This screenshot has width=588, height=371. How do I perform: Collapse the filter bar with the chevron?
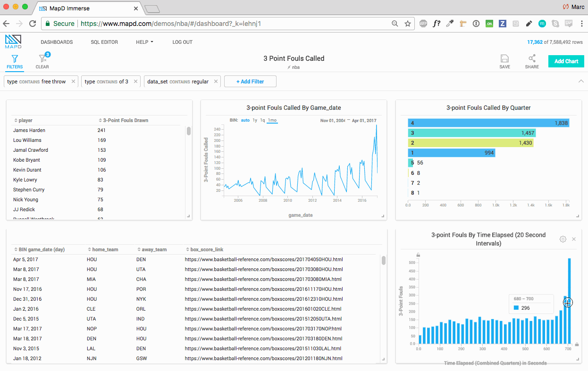click(x=581, y=81)
